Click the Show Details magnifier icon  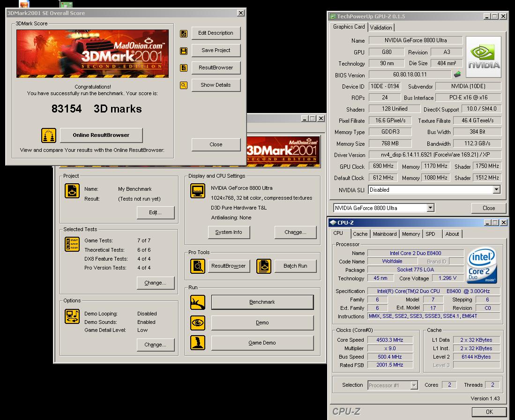click(184, 85)
